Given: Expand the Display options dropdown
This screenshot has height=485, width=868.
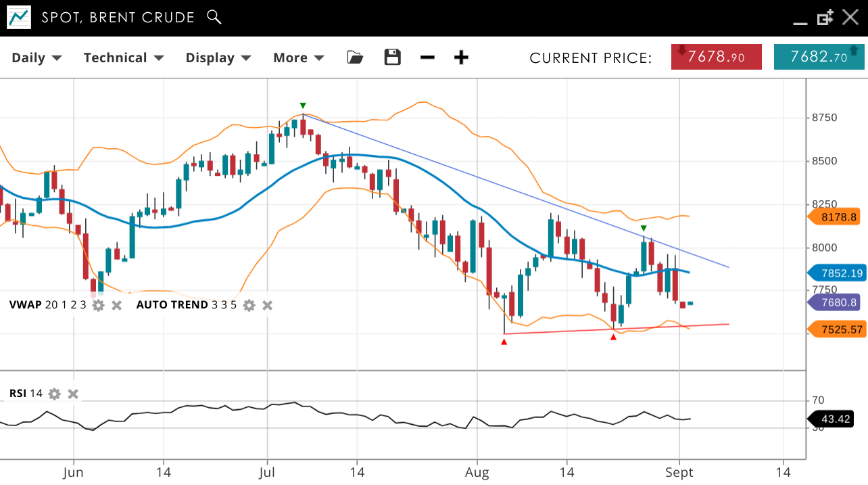Looking at the screenshot, I should click(218, 57).
